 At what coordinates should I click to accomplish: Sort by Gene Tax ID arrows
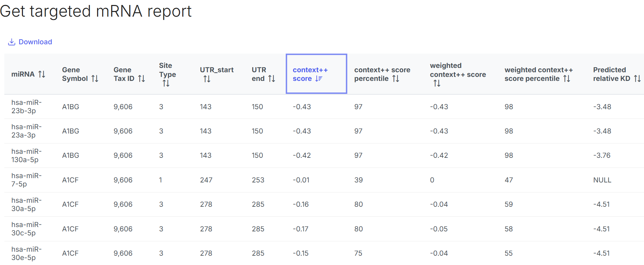[x=141, y=79]
